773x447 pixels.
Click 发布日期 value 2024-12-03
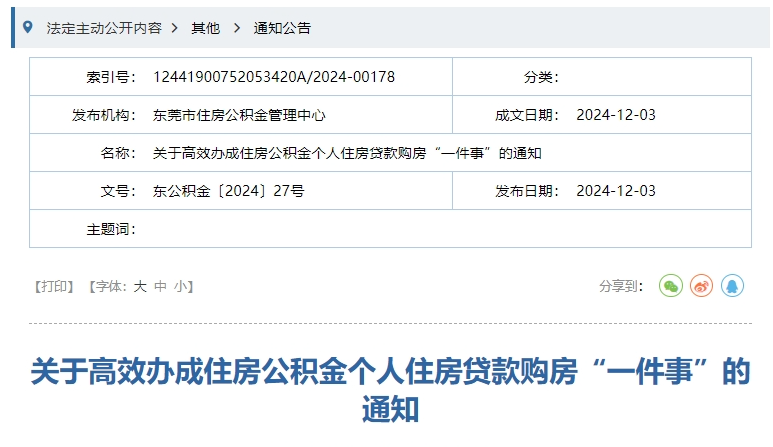[616, 191]
